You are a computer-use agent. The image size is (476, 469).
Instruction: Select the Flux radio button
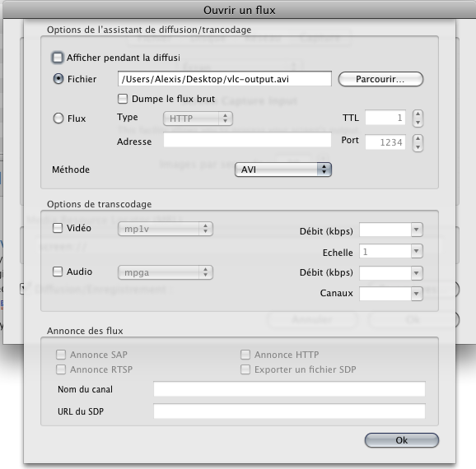coord(58,118)
